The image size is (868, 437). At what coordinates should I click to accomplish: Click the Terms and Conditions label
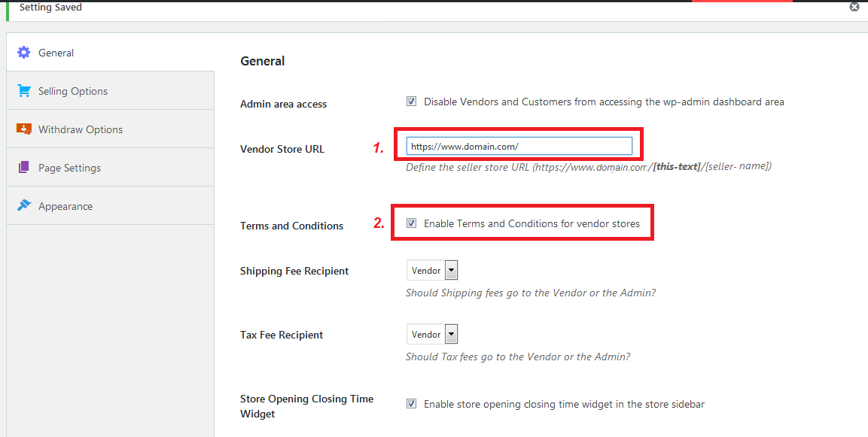tap(292, 226)
